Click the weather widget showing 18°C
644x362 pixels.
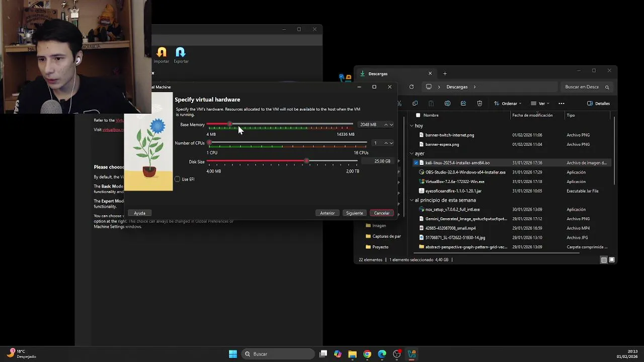(x=23, y=354)
